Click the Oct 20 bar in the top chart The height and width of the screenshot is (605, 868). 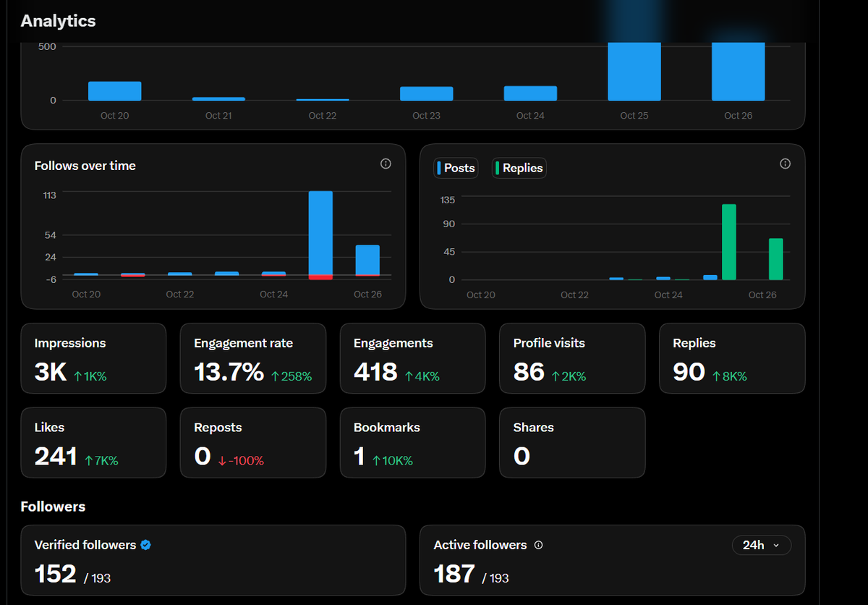(114, 91)
